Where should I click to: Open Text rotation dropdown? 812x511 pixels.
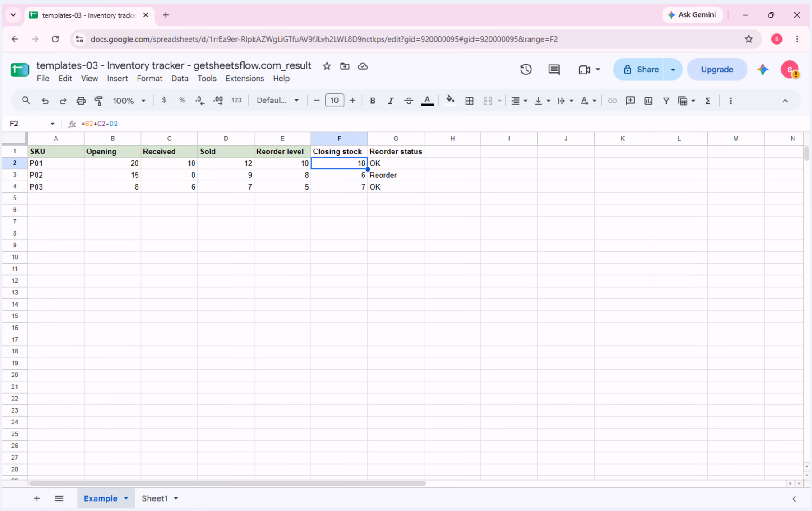pos(588,101)
